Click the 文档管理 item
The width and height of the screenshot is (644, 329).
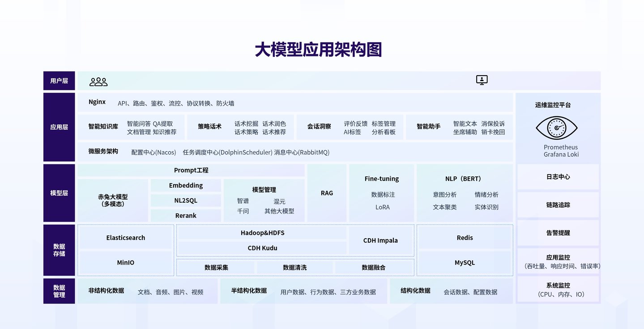pos(139,132)
